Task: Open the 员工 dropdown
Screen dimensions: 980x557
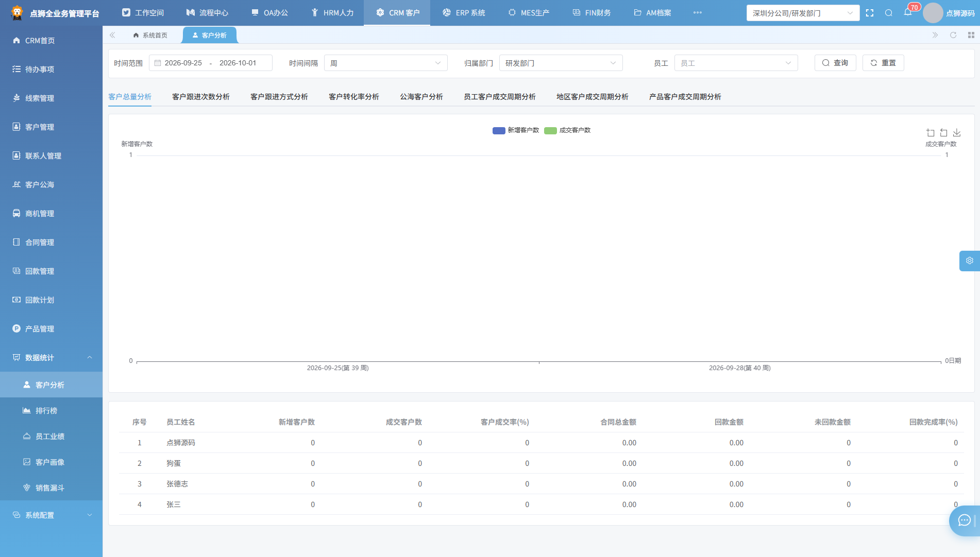Action: coord(736,63)
